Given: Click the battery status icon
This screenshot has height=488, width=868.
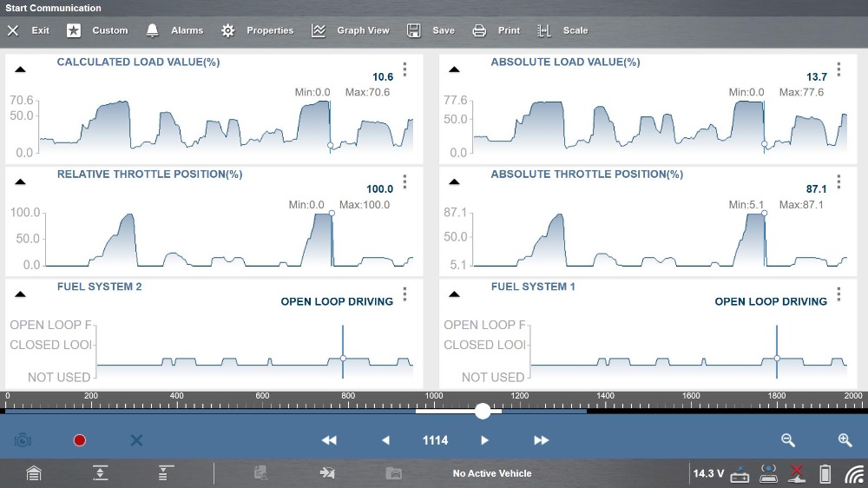Looking at the screenshot, I should coord(825,473).
